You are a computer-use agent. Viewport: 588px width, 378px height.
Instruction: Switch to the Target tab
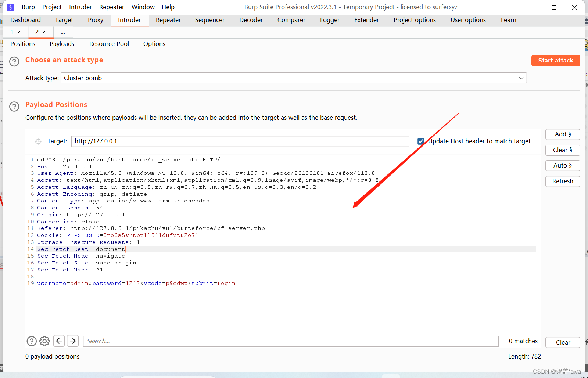click(64, 20)
